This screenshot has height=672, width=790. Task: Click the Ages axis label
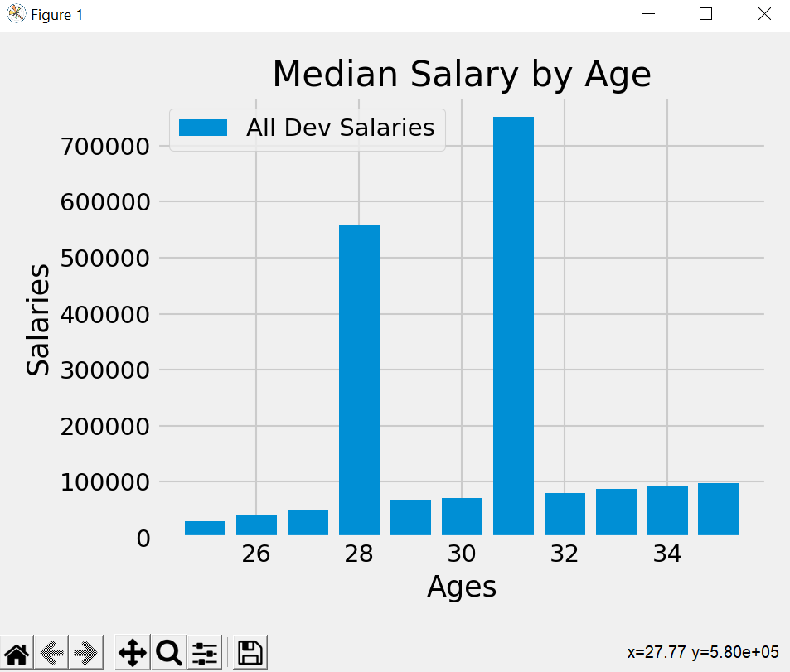pos(461,587)
